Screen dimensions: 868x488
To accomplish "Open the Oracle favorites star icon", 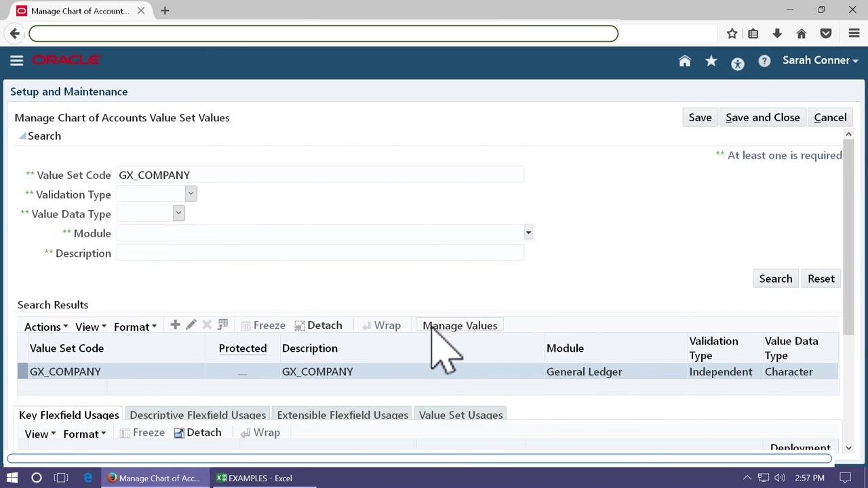I will coord(711,61).
